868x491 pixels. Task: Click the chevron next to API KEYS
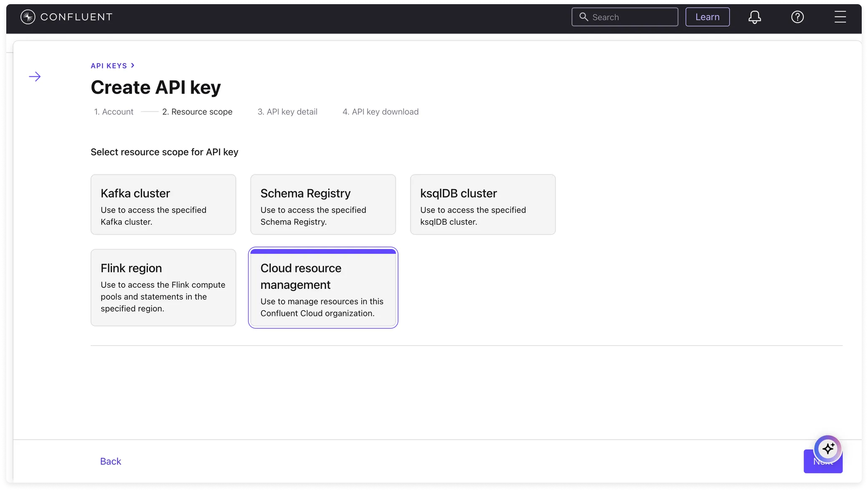pos(133,66)
